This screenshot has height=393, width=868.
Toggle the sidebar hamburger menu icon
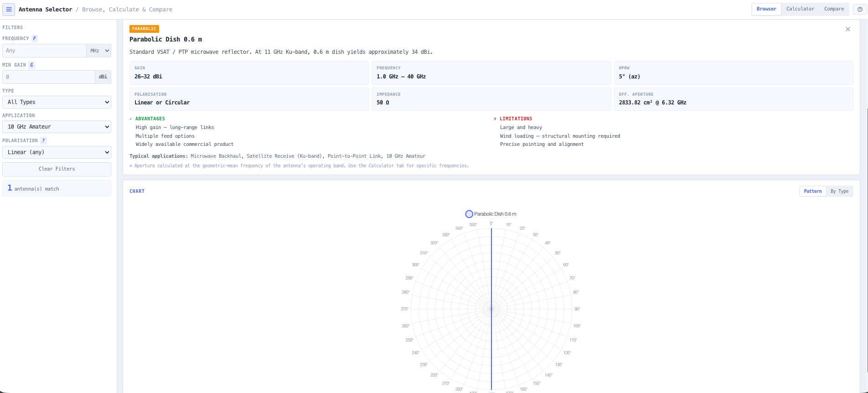click(9, 9)
